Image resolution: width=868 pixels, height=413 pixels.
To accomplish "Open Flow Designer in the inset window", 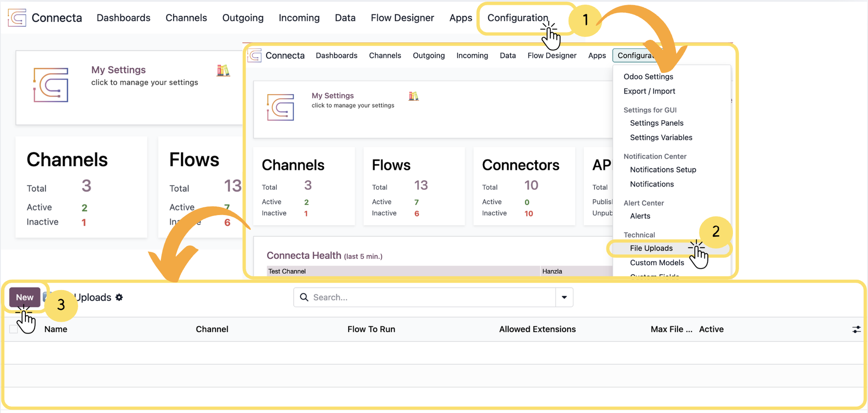I will 552,56.
